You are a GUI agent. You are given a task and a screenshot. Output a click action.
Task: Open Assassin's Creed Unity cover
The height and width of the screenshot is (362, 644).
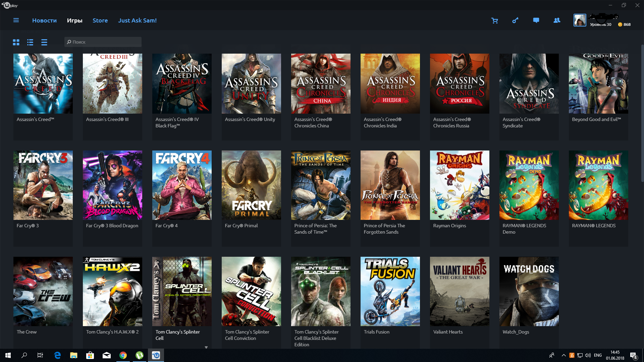coord(251,83)
